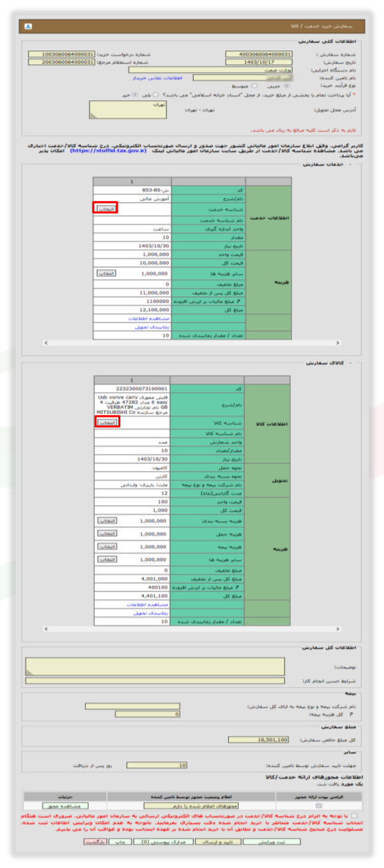The height and width of the screenshot is (868, 384).
Task: Open زمانبندی تحویل in services table
Action: click(152, 326)
